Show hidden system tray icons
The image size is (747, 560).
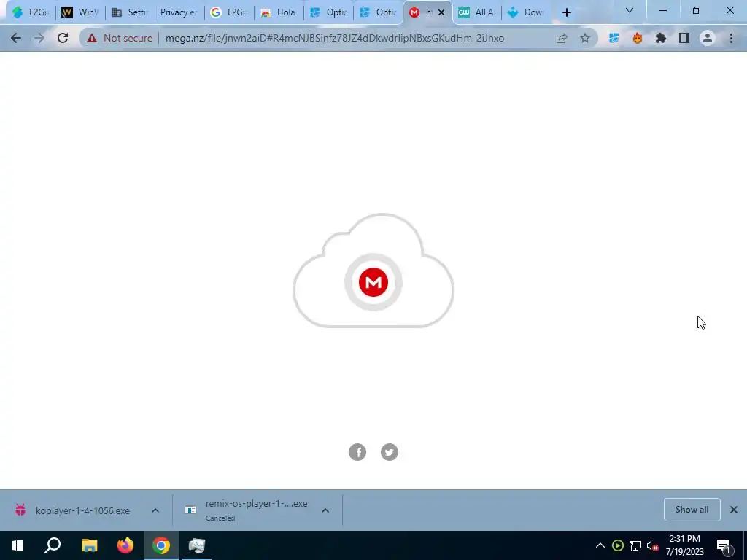(x=600, y=545)
